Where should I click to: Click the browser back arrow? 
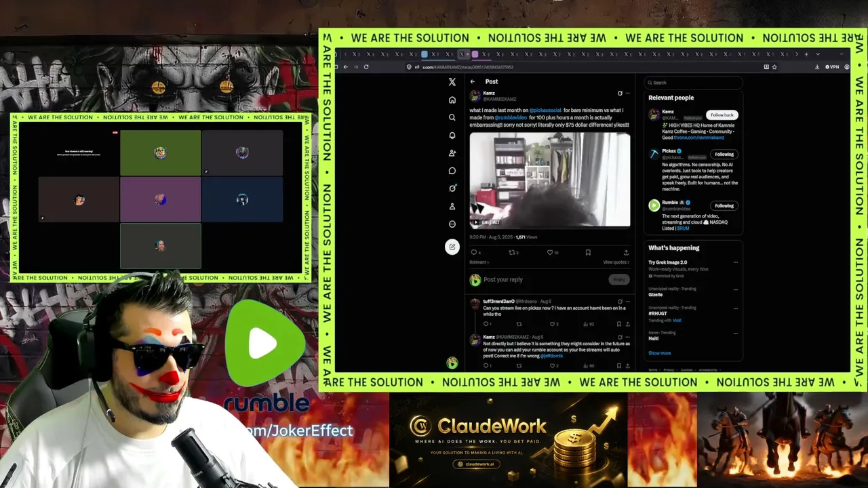[x=345, y=67]
